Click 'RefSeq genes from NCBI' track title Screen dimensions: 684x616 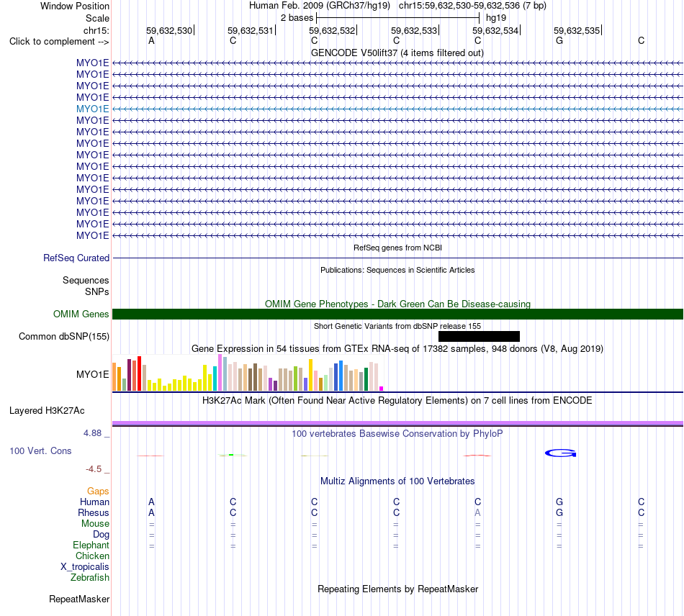397,248
